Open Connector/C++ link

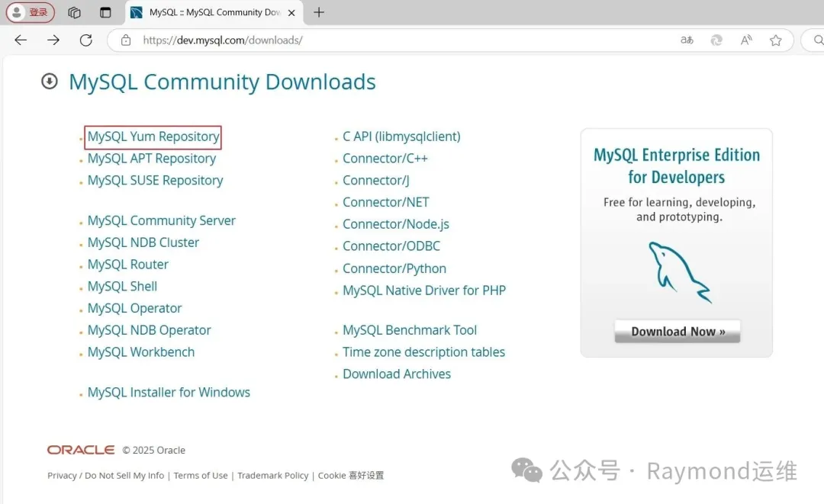(x=385, y=159)
